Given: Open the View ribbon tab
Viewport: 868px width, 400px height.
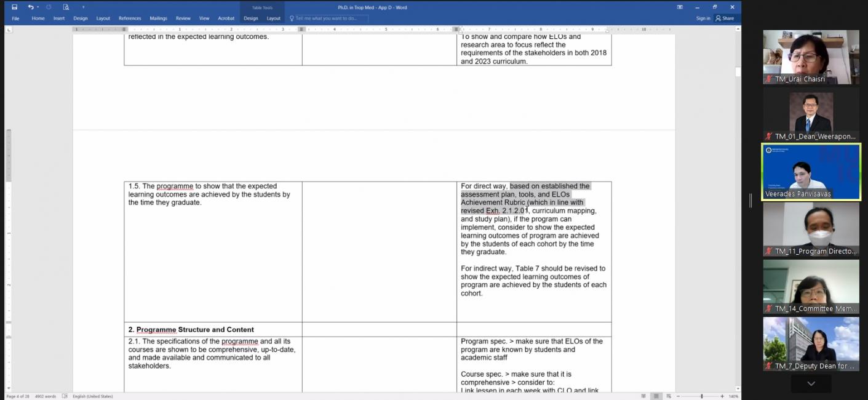Looking at the screenshot, I should tap(204, 18).
